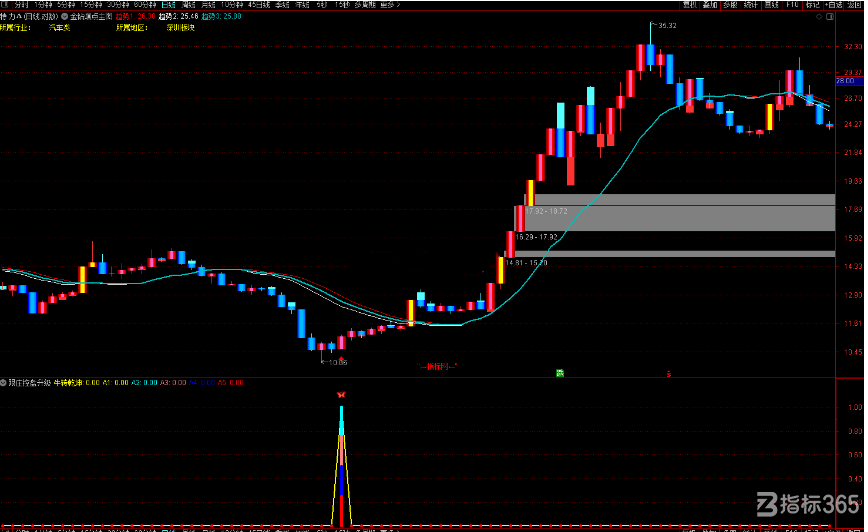Click the indicator spike peak in sub-chart

pyautogui.click(x=342, y=409)
